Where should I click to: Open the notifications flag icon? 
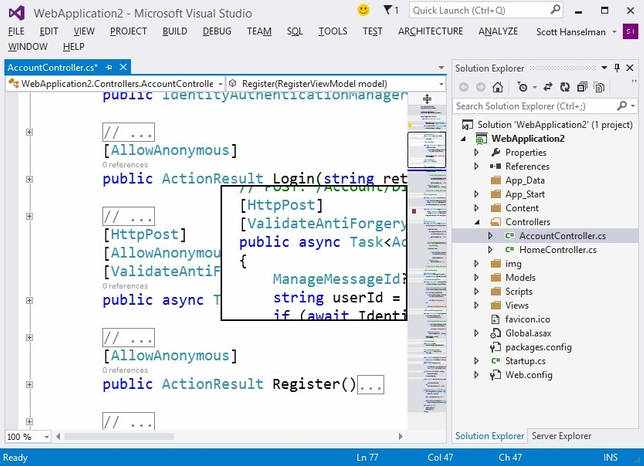pos(388,10)
